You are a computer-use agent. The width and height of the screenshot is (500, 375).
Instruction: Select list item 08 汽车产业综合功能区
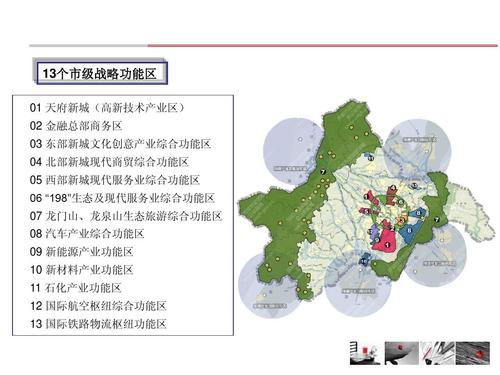87,234
